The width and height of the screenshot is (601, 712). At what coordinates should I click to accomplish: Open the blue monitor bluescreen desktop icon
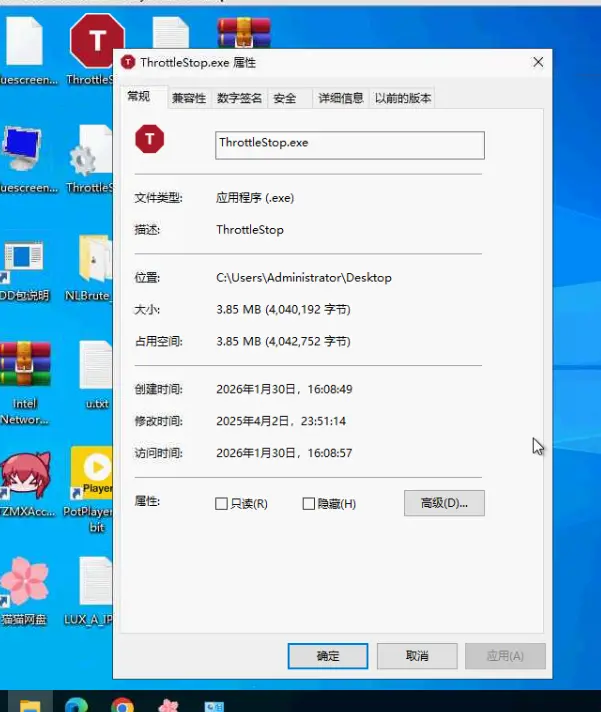[x=24, y=150]
